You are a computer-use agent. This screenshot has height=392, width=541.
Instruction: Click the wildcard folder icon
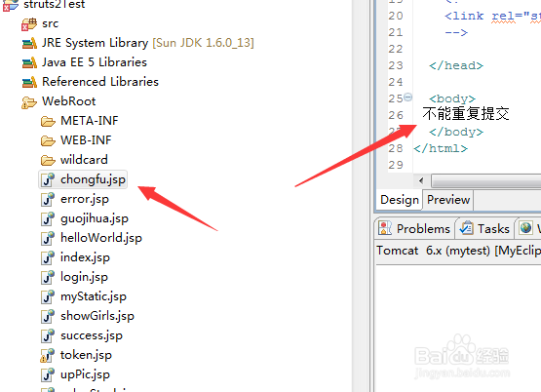click(x=48, y=161)
